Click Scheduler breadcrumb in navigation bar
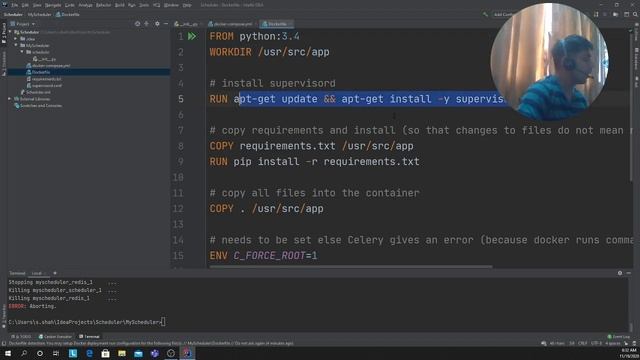The height and width of the screenshot is (360, 640). point(13,14)
